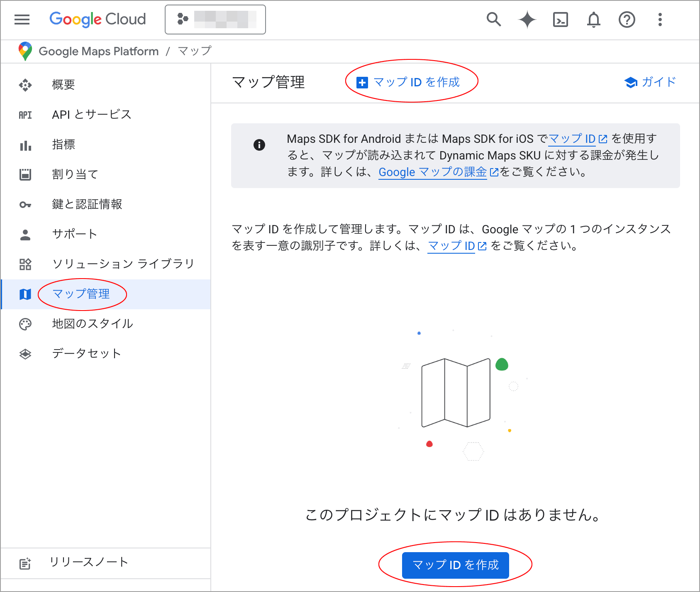Click the 割り当て quota icon
This screenshot has width=700, height=592.
click(x=25, y=174)
